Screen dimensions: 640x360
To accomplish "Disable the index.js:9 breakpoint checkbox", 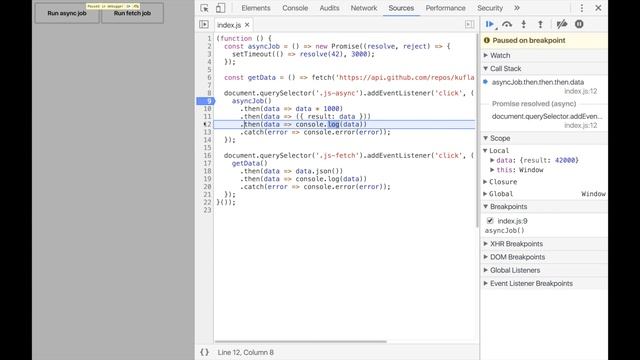I will [x=490, y=221].
